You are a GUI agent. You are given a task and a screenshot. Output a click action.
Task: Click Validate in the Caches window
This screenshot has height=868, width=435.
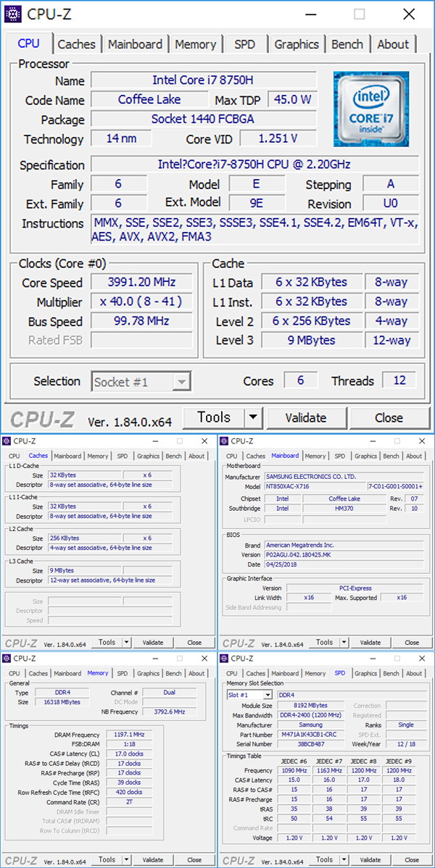pos(153,643)
